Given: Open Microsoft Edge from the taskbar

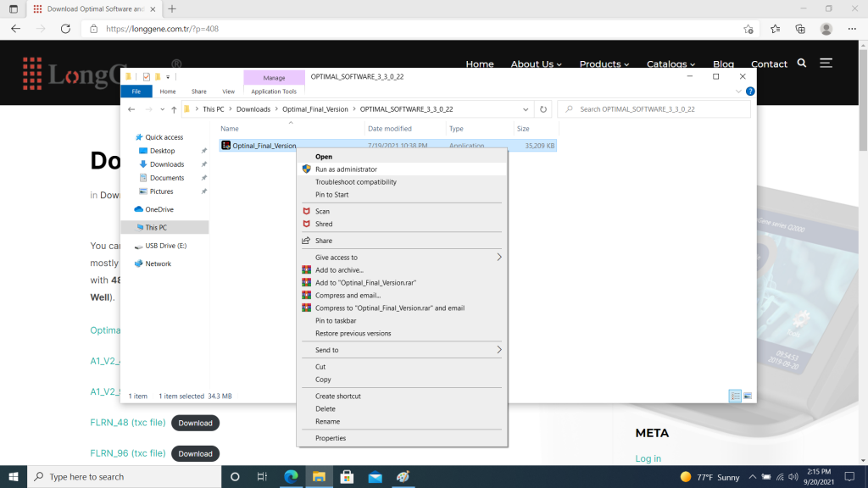Looking at the screenshot, I should (x=291, y=476).
